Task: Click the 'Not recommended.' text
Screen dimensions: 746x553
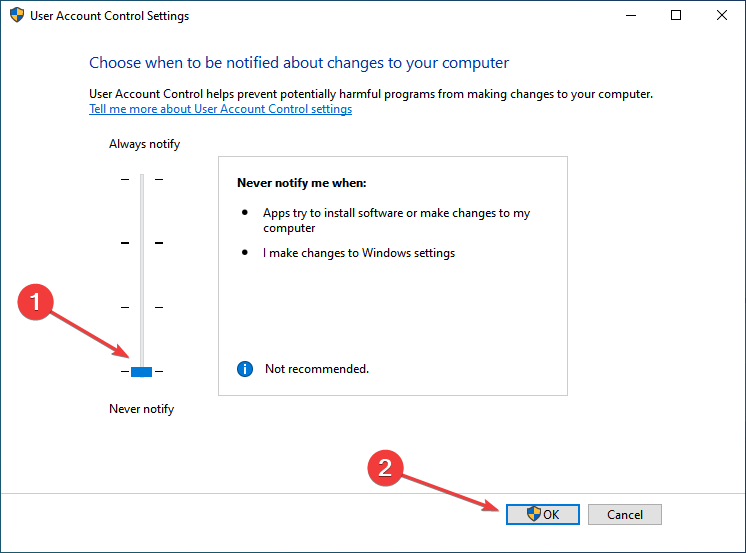Action: point(317,369)
